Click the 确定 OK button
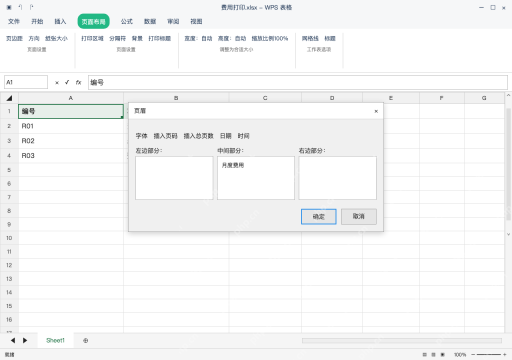Image resolution: width=512 pixels, height=360 pixels. point(319,217)
